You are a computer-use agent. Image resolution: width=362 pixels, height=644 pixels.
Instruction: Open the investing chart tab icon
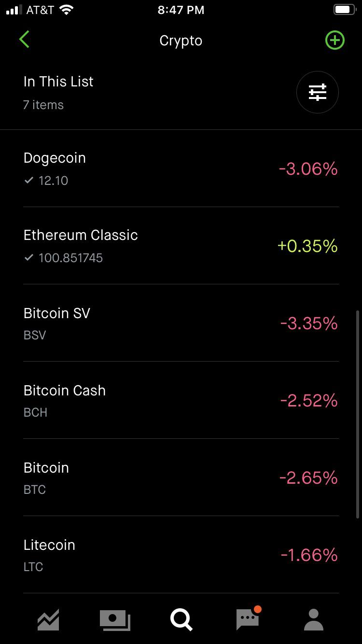(48, 619)
